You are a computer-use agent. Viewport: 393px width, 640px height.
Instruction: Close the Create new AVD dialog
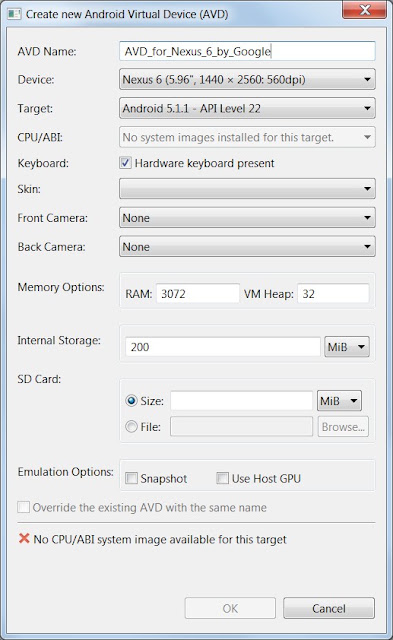coord(364,10)
